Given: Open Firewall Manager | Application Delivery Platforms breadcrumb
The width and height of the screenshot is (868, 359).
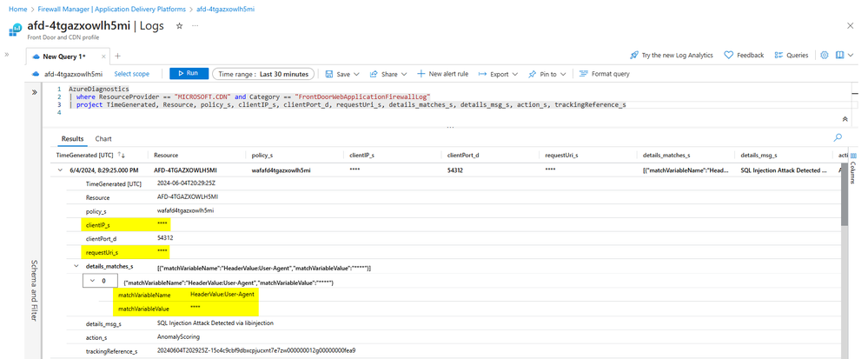Looking at the screenshot, I should click(112, 10).
